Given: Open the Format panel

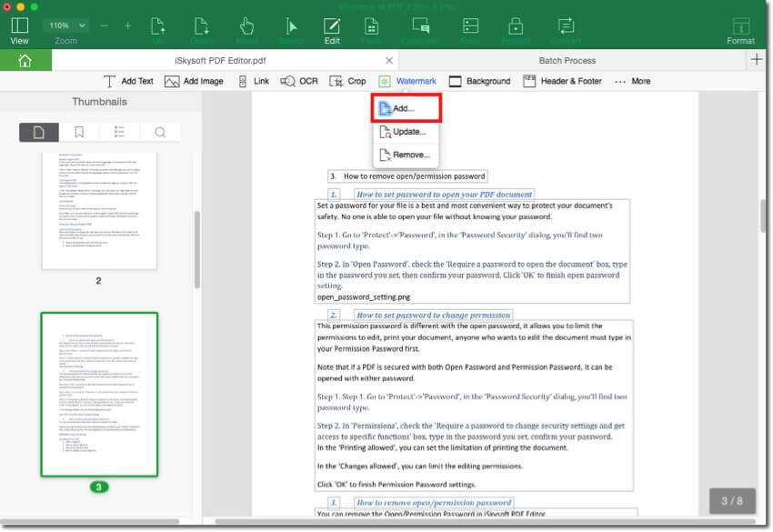Looking at the screenshot, I should tap(740, 28).
